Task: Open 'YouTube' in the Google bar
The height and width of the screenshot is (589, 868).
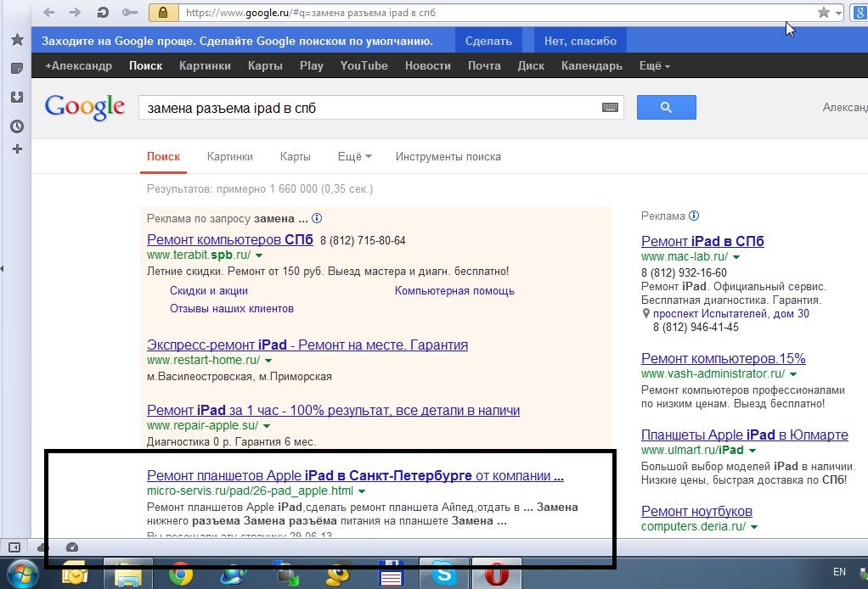Action: pos(364,66)
